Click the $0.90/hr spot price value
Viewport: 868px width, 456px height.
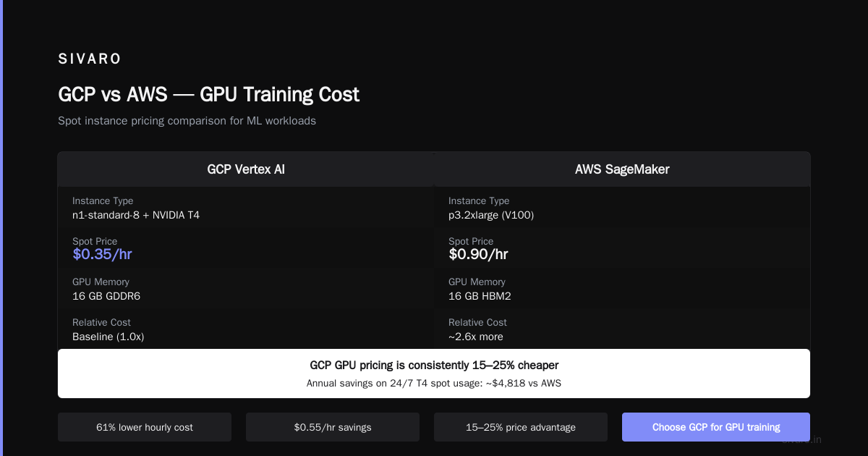[x=478, y=254]
